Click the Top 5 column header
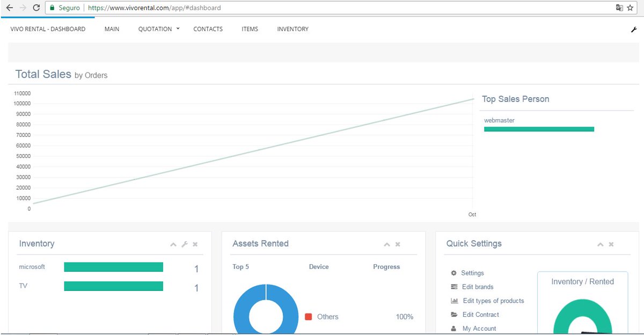 click(240, 267)
